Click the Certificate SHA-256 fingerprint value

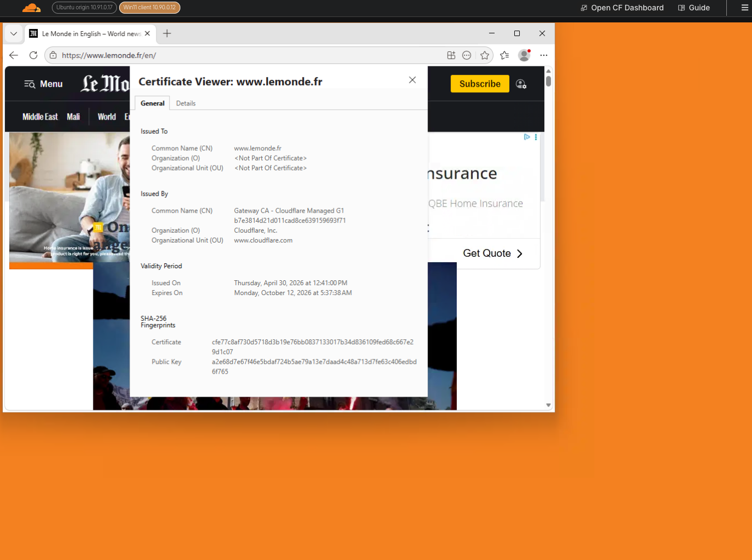313,347
